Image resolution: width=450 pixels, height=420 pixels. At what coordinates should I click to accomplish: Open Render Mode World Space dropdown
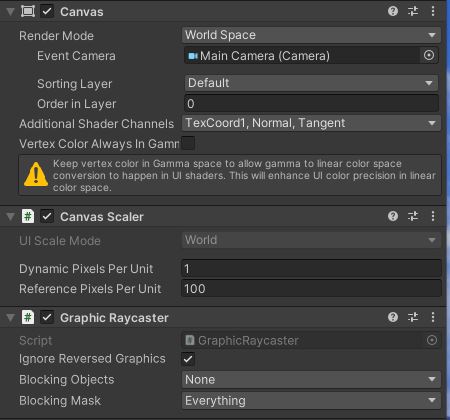click(311, 35)
